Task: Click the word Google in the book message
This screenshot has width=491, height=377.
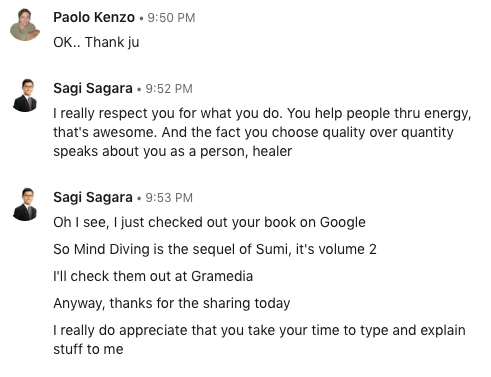Action: click(343, 223)
